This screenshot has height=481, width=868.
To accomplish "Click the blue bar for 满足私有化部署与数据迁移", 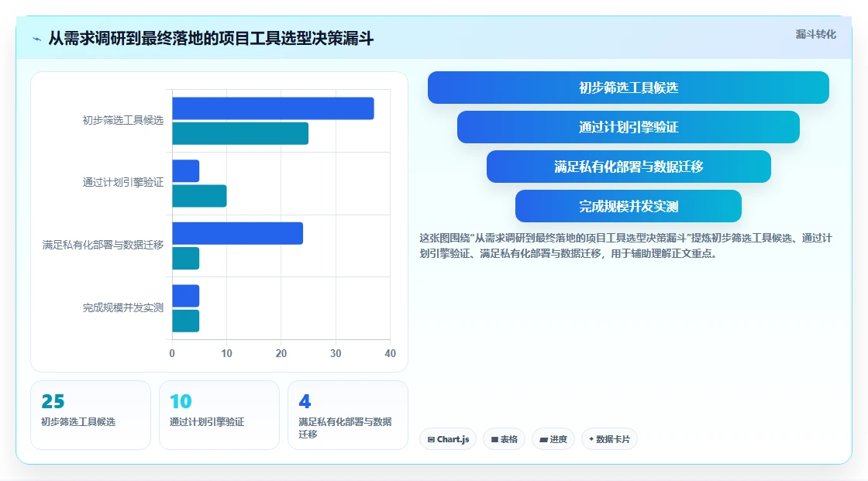I will (x=237, y=233).
